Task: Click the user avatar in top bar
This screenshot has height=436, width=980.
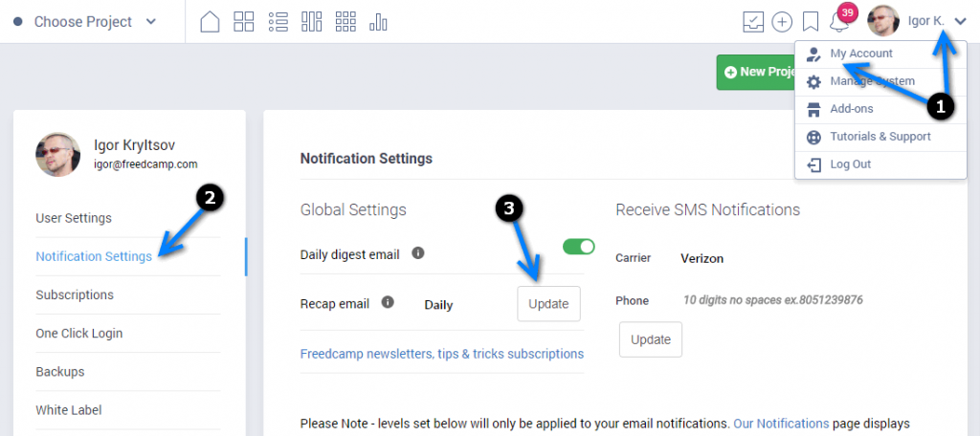Action: point(883,21)
